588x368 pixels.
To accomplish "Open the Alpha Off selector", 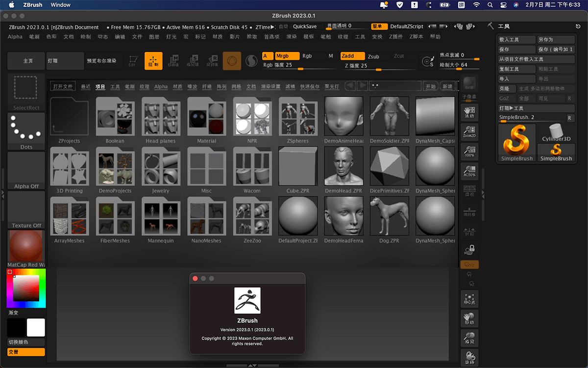I will [26, 170].
